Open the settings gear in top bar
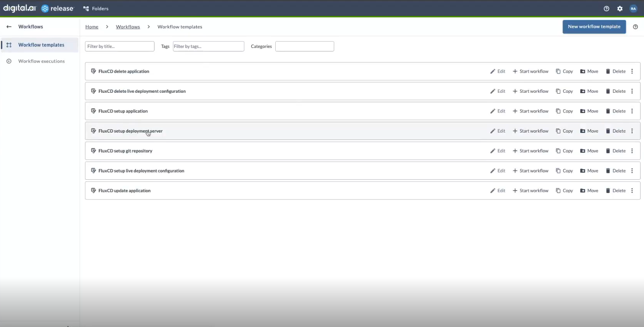This screenshot has width=644, height=327. (x=620, y=9)
